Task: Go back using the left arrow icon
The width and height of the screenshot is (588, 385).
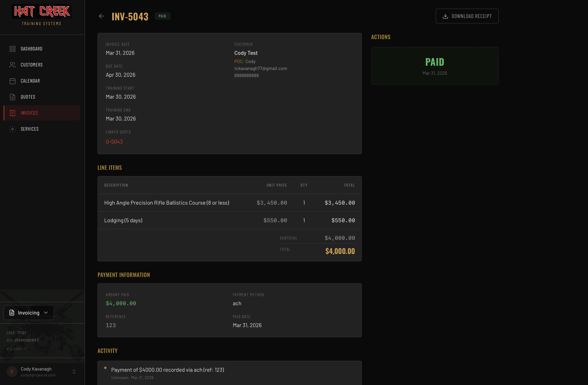Action: click(x=101, y=16)
